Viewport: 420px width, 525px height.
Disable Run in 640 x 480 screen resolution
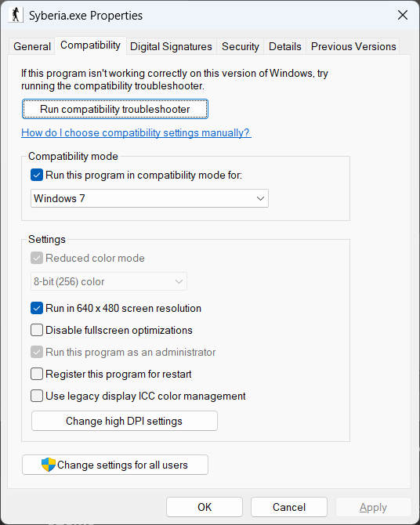tap(37, 308)
